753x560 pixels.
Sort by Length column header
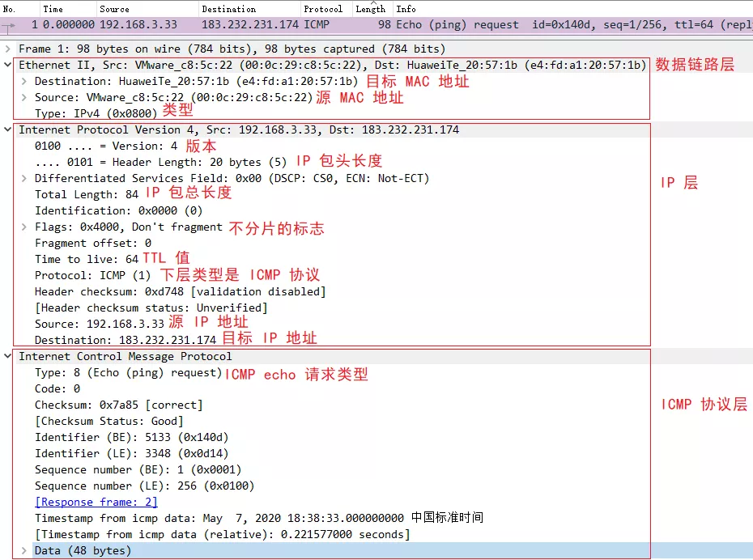372,9
